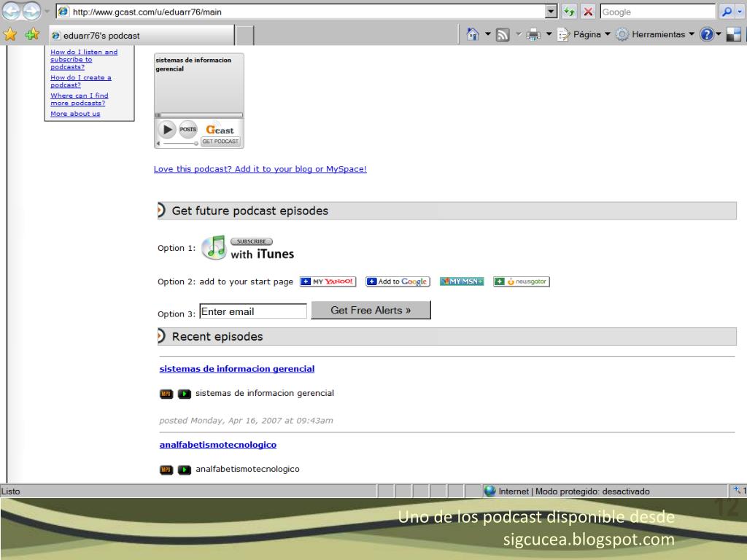Screen dimensions: 747x560
Task: Add to favorites with the star-plus icon
Action: tap(32, 34)
